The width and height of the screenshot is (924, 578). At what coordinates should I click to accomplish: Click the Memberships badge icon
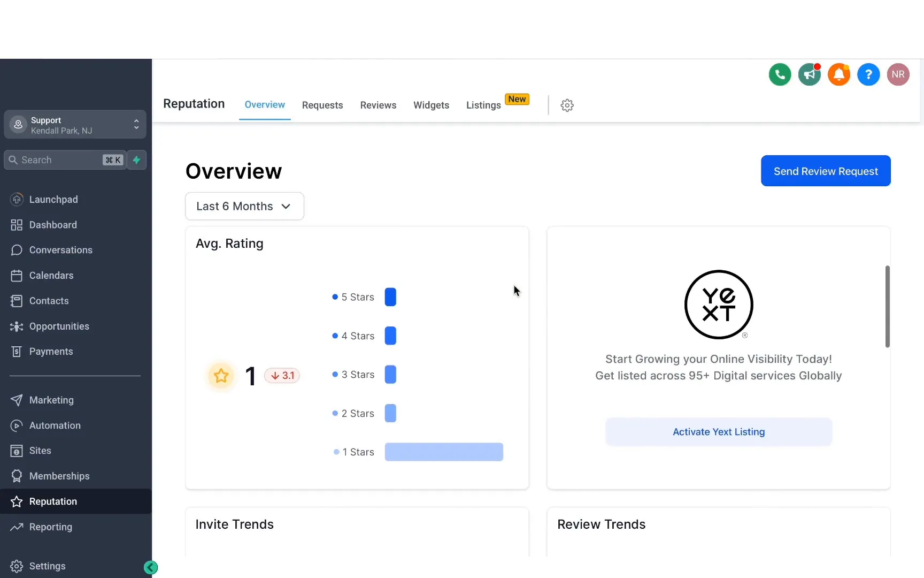17,476
